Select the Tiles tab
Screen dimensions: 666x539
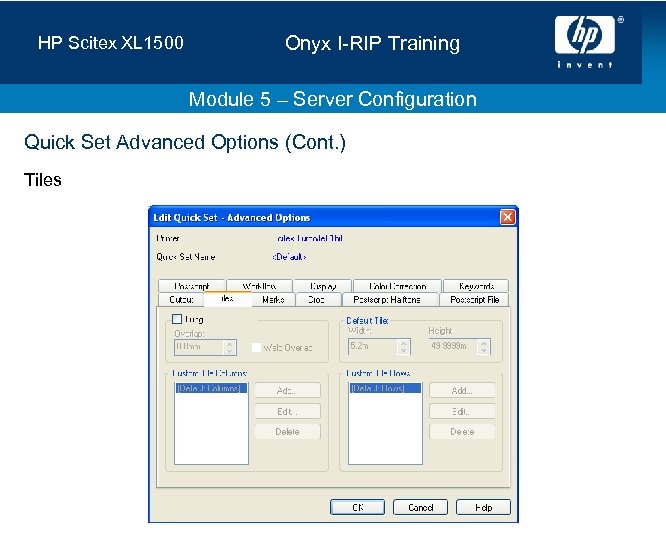point(228,299)
